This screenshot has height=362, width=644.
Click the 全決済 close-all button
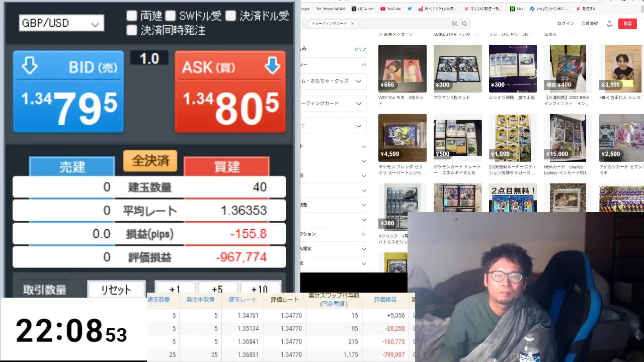(x=150, y=161)
